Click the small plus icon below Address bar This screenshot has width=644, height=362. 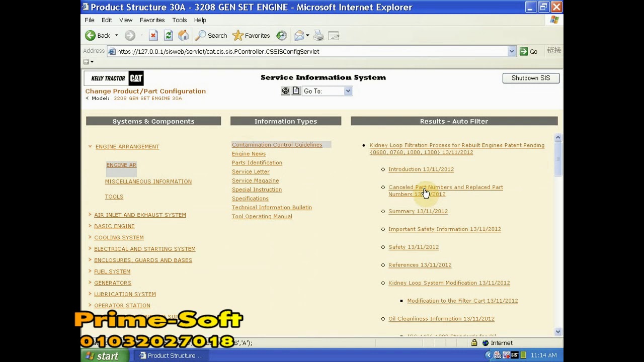[x=86, y=62]
